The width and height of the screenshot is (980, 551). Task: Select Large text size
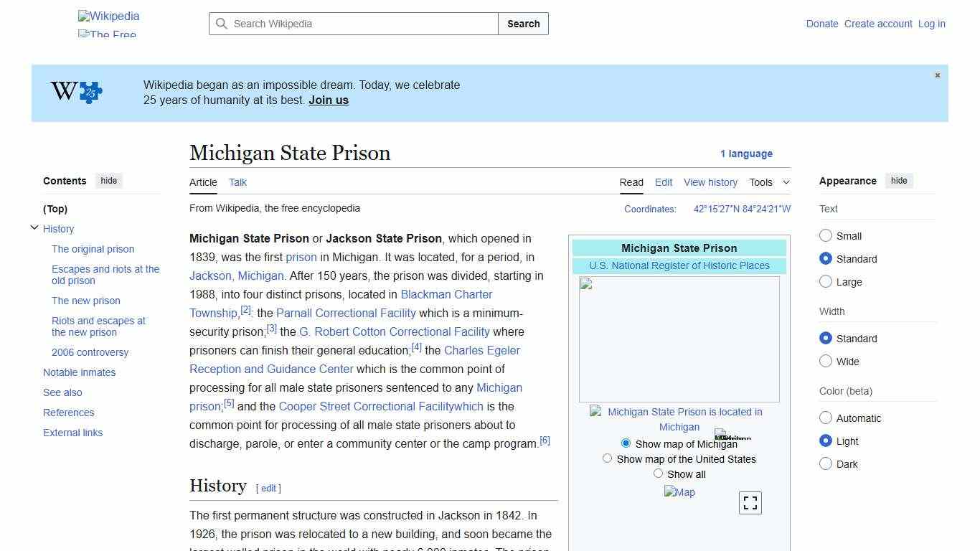826,281
